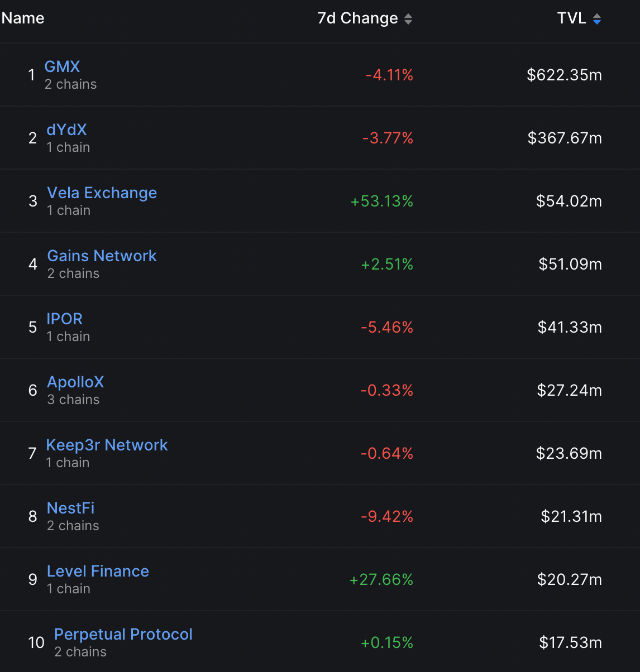Click GMX's $622.35m TVL value
640x672 pixels.
pos(564,75)
